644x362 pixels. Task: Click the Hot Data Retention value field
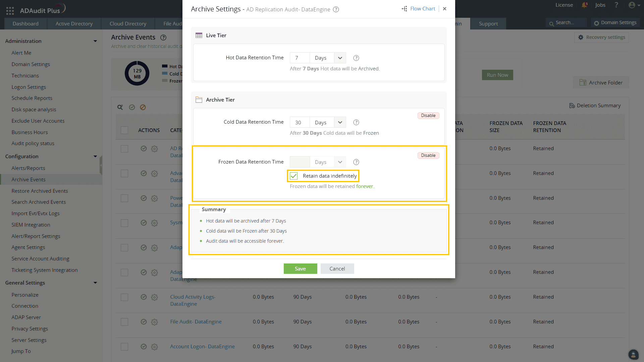coord(300,58)
